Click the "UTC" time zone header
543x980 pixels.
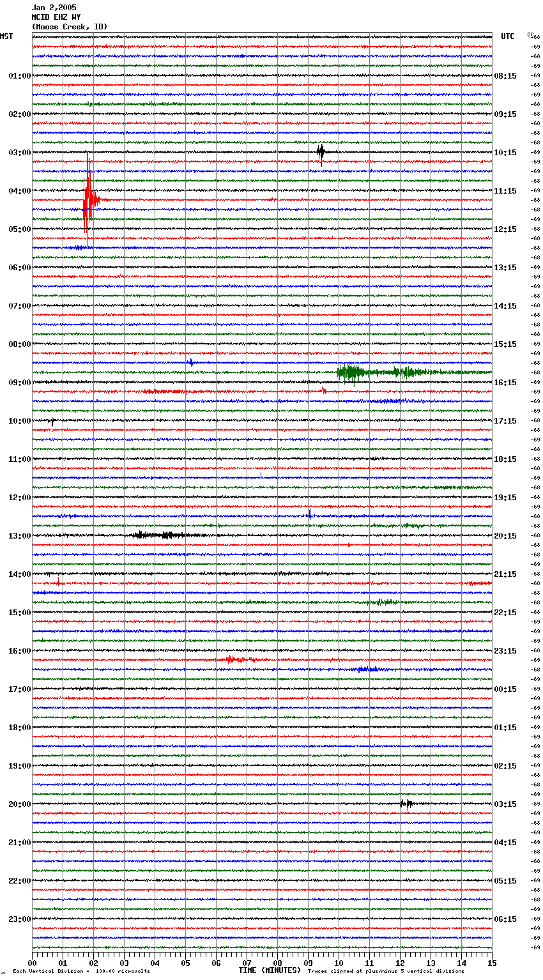coord(508,36)
